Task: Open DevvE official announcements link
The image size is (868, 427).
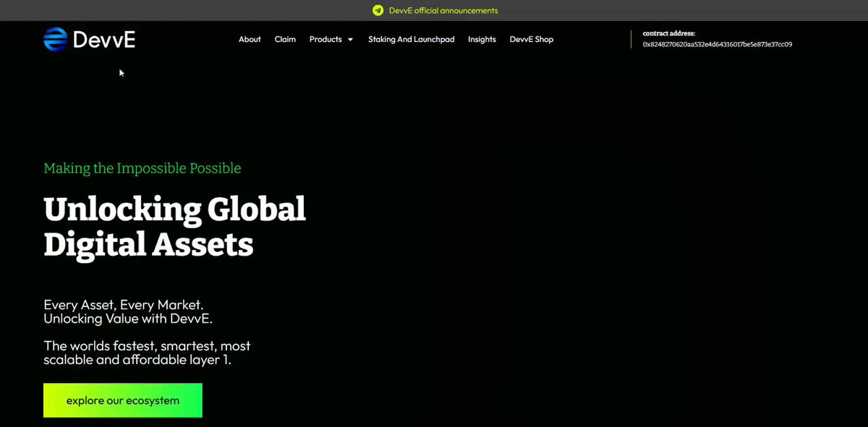Action: tap(442, 10)
